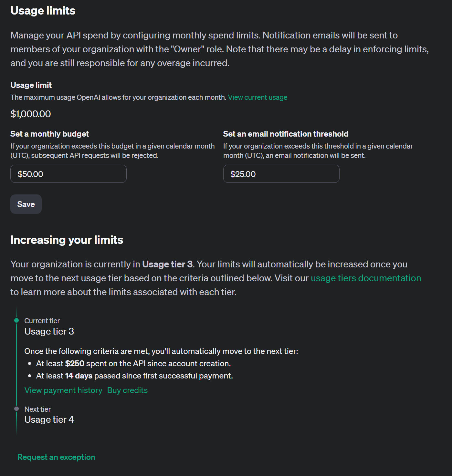Click the Usage limits heading
The height and width of the screenshot is (476, 452).
pos(43,11)
